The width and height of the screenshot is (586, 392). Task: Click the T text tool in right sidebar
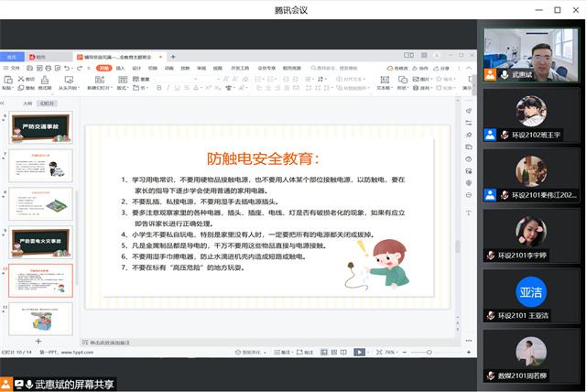468,213
